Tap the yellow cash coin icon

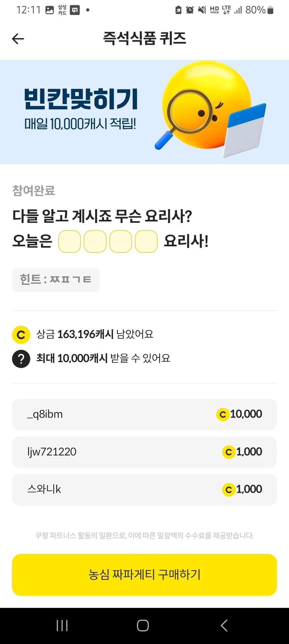click(21, 335)
